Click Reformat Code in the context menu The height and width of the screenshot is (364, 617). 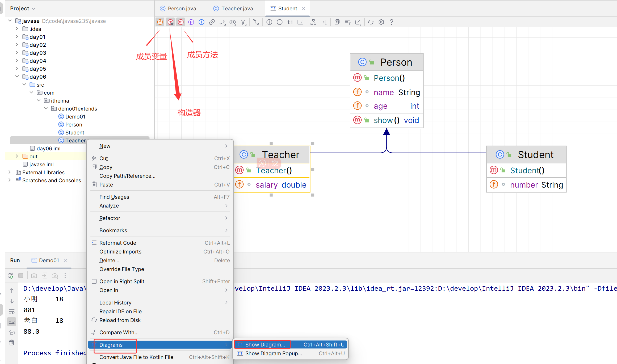click(x=117, y=243)
